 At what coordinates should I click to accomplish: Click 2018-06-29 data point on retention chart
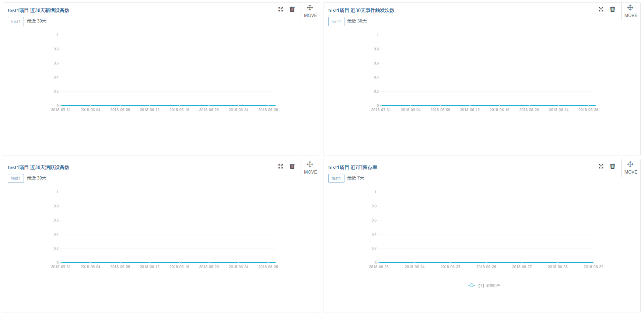[x=593, y=262]
